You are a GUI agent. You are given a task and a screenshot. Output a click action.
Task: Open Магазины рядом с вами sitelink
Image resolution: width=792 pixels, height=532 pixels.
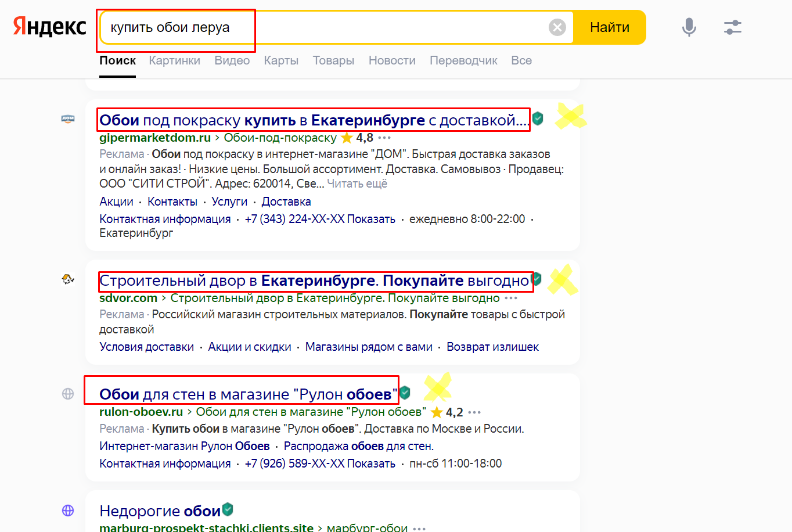click(369, 347)
